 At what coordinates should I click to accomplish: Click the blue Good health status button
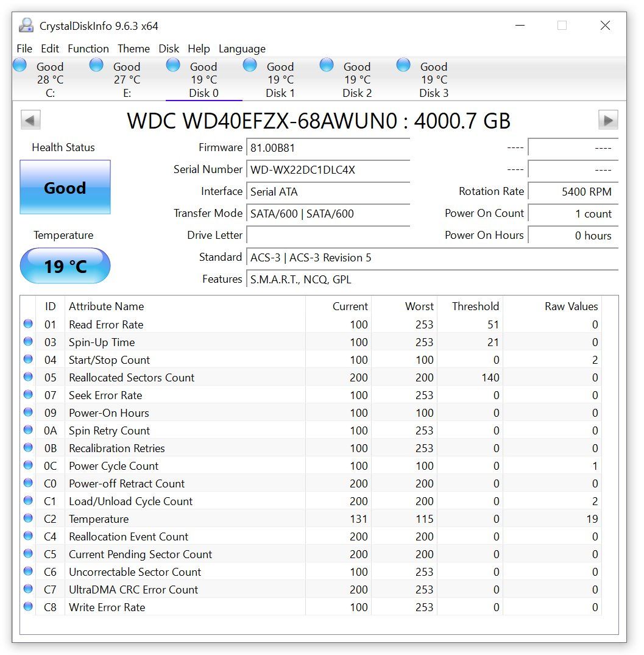point(65,187)
